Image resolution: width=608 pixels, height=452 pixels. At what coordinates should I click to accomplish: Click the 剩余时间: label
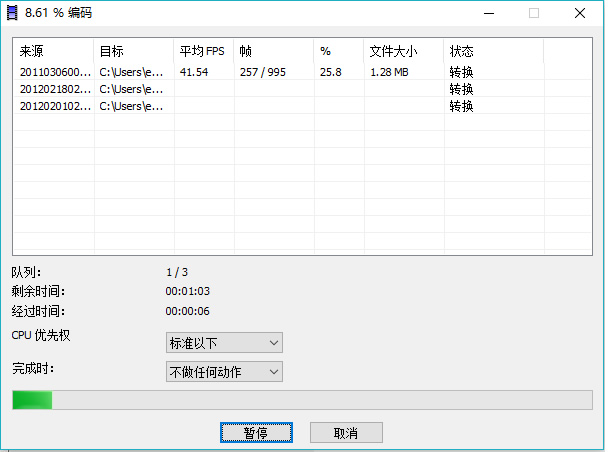[x=38, y=291]
